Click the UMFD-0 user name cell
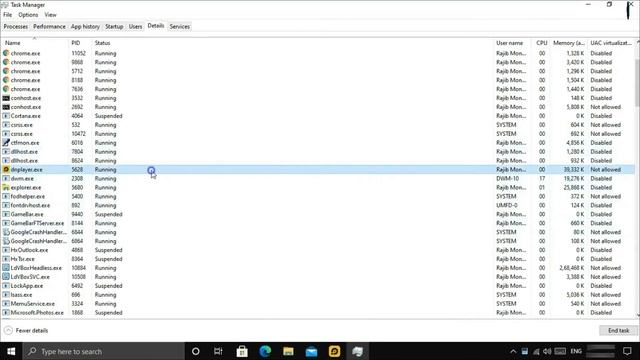Screen dimensions: 640x360 pyautogui.click(x=507, y=205)
